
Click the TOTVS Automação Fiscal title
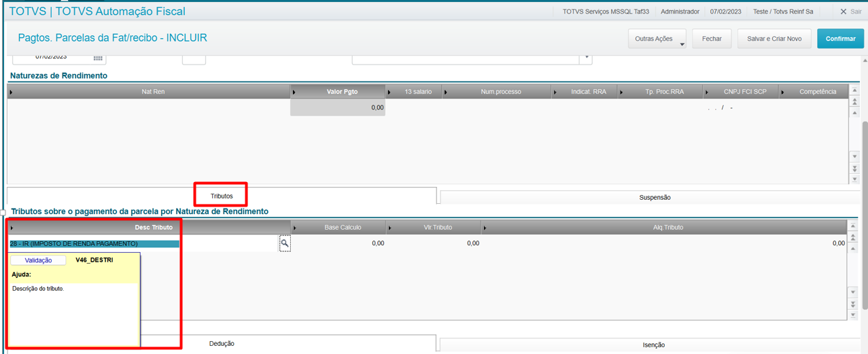click(x=120, y=12)
